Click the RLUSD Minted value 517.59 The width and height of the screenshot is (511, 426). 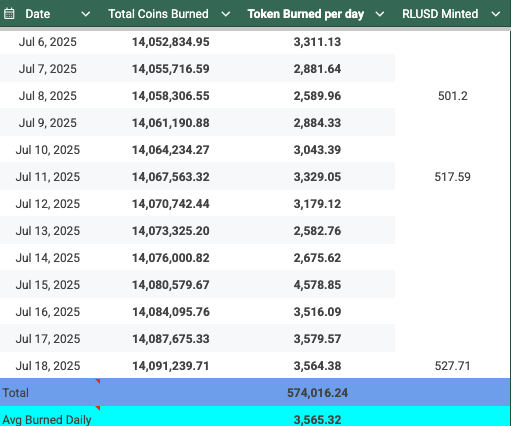(453, 177)
